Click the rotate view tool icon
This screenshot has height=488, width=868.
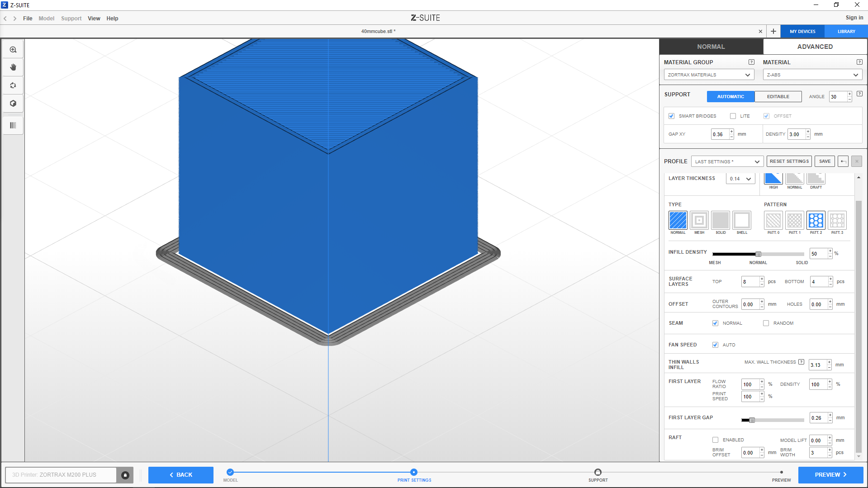tap(13, 85)
